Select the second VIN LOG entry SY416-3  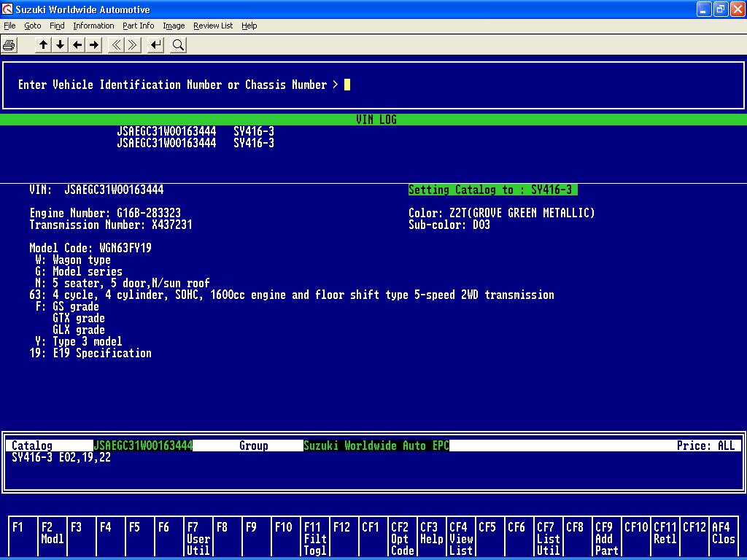[254, 143]
